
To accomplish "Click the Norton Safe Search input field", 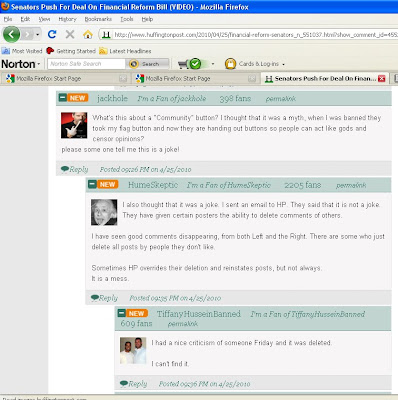I will (86, 64).
